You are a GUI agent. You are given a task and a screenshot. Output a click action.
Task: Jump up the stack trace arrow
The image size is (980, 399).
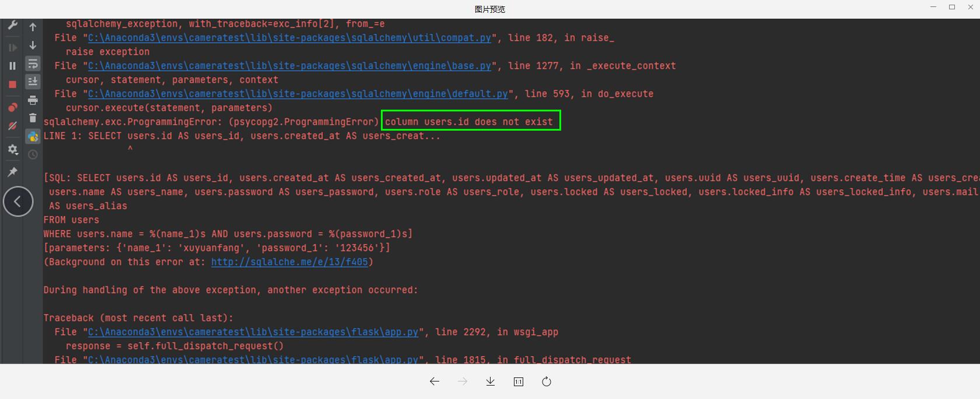pyautogui.click(x=33, y=27)
